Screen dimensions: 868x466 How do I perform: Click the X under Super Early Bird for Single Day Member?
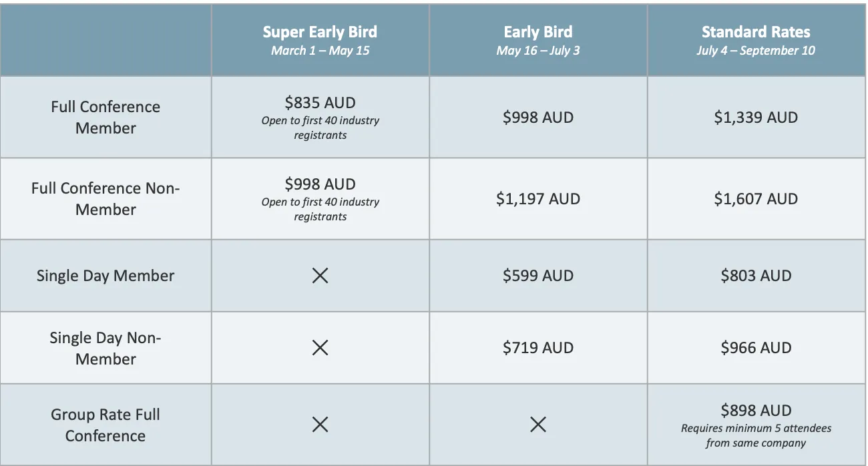click(x=320, y=276)
